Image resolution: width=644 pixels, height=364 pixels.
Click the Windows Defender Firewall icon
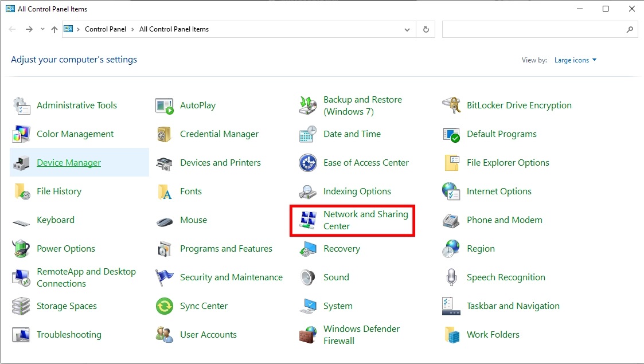click(308, 335)
